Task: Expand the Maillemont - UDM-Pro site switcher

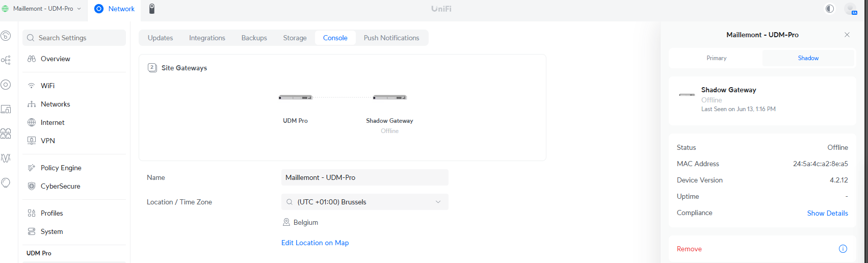Action: pos(43,9)
